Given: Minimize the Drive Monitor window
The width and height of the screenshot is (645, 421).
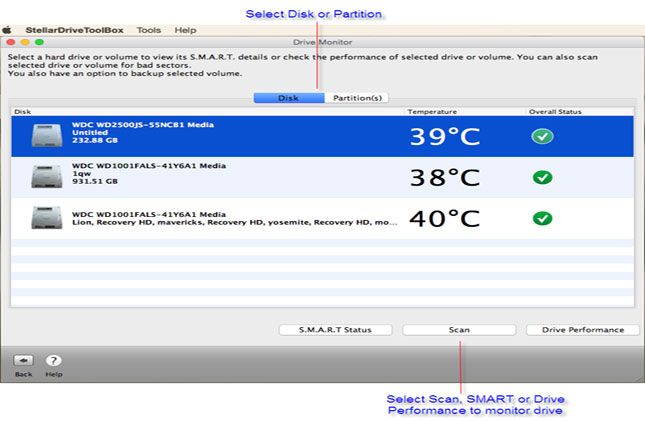Looking at the screenshot, I should (25, 42).
